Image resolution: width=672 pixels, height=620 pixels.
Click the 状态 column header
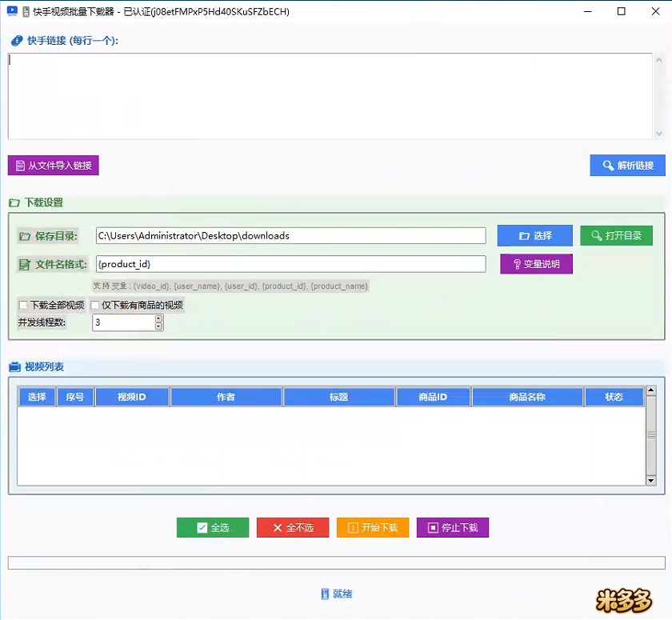pyautogui.click(x=614, y=397)
